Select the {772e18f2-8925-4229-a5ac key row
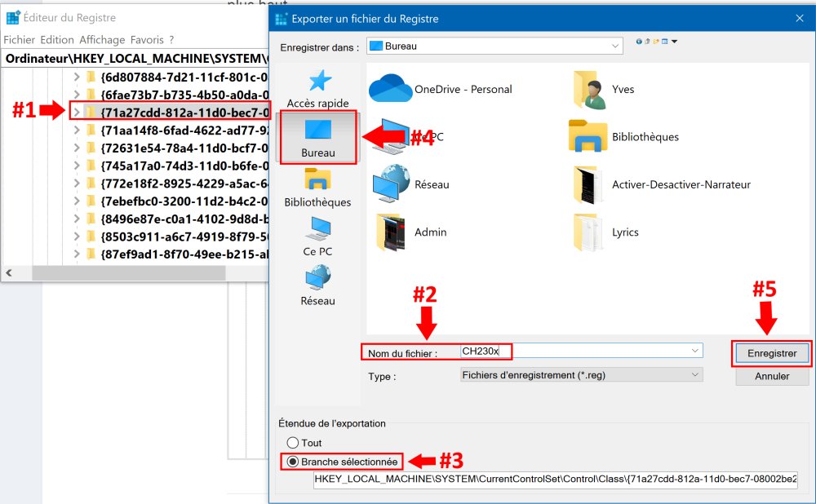The width and height of the screenshot is (816, 504). (184, 183)
